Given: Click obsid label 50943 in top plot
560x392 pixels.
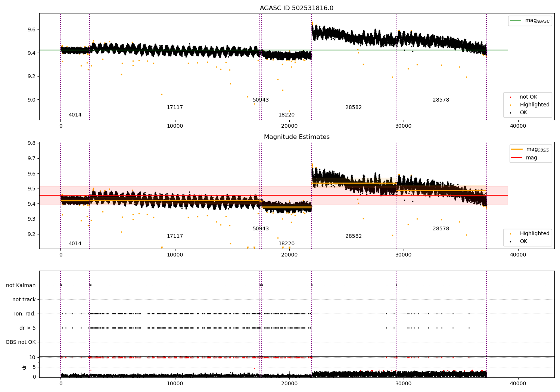Looking at the screenshot, I should click(261, 100).
